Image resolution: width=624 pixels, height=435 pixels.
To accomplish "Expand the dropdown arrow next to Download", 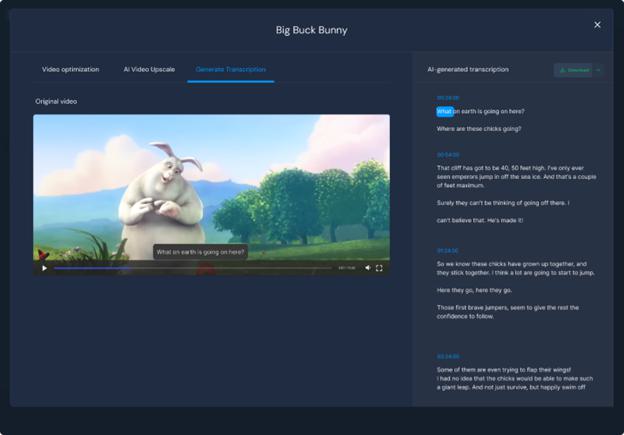I will click(598, 70).
